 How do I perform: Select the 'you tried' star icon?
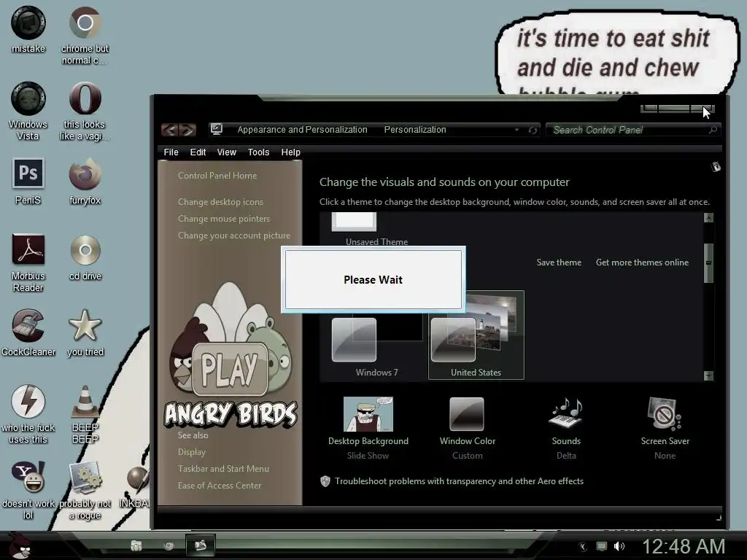[x=85, y=332]
